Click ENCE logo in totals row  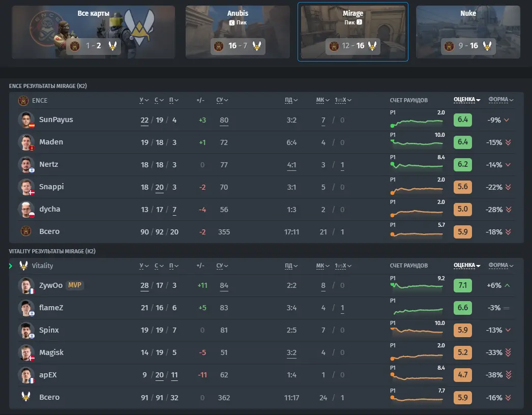[26, 231]
